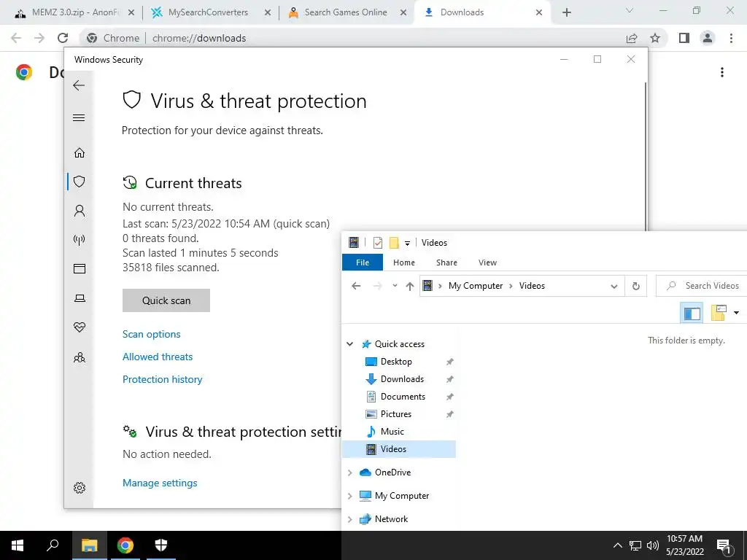
Task: Switch to MySearchConverters tab
Action: click(x=208, y=12)
